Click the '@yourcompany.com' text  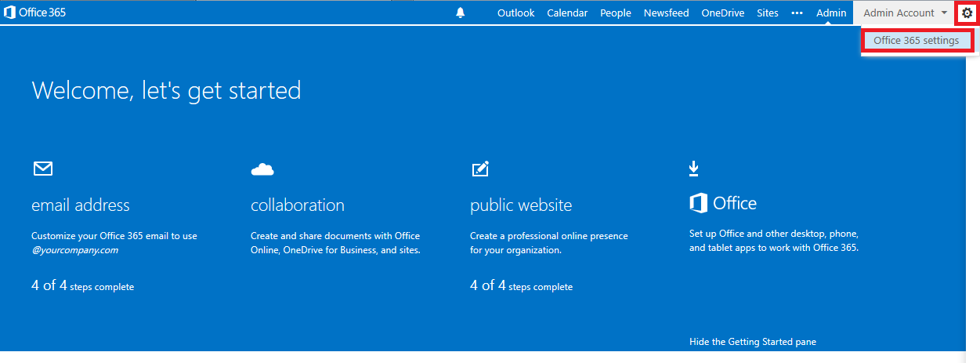pyautogui.click(x=74, y=250)
